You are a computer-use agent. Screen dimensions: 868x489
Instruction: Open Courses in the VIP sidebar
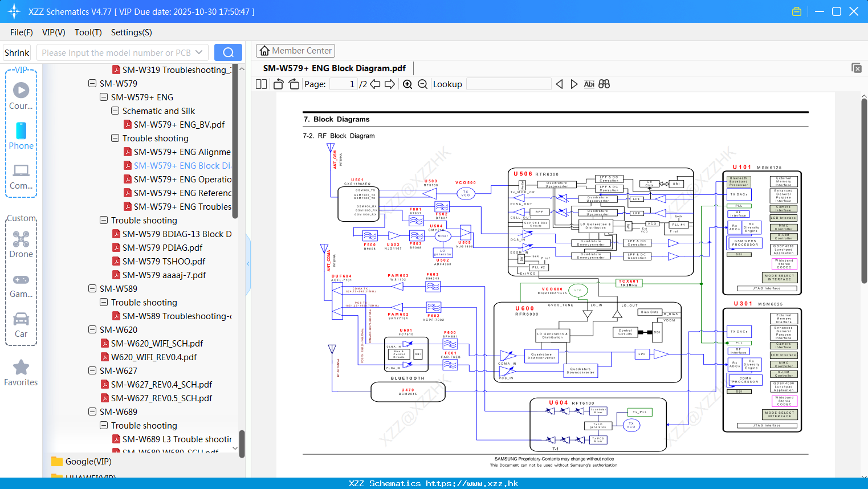(x=21, y=96)
